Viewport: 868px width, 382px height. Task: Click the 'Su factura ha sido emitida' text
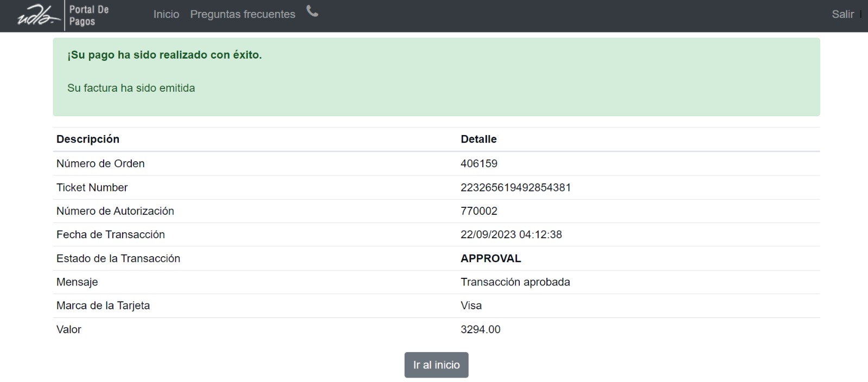tap(131, 88)
